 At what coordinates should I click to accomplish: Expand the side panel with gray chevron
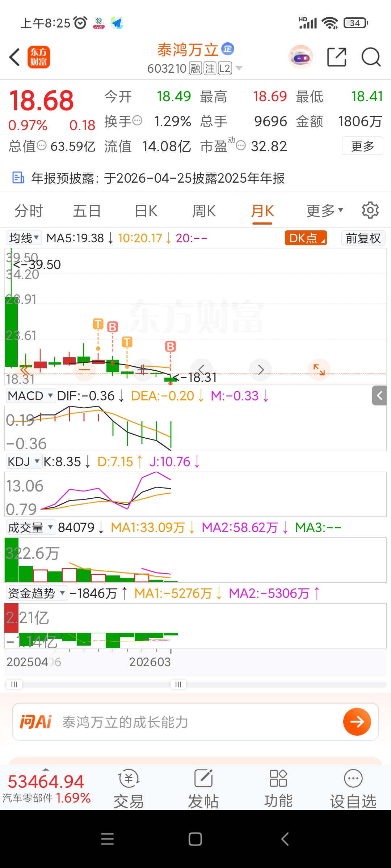click(379, 395)
